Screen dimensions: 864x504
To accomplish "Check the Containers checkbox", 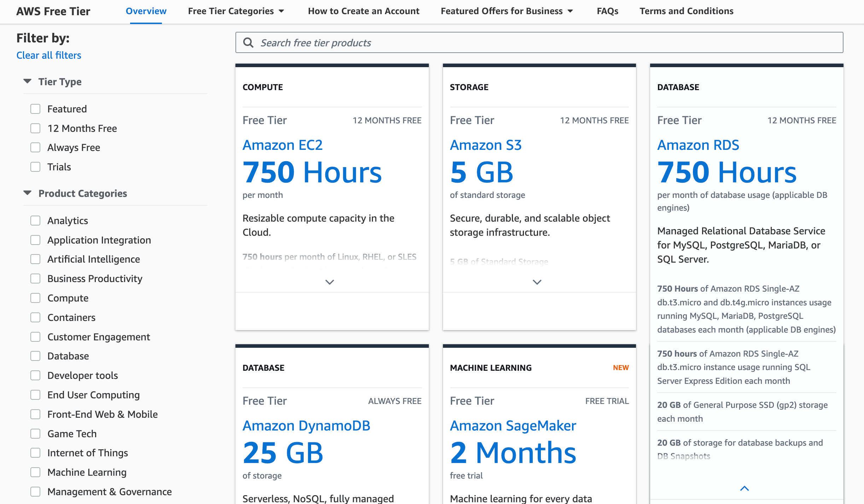I will coord(35,317).
